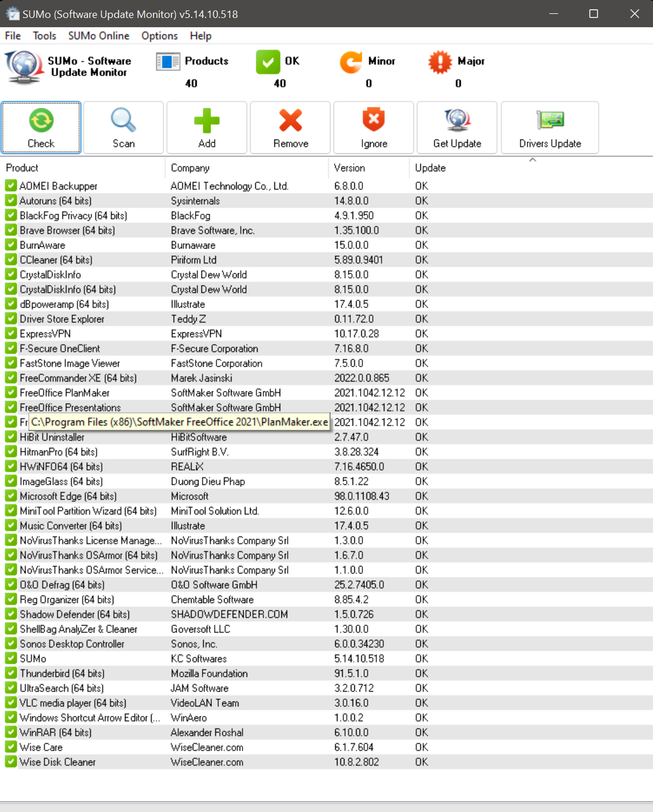Click the status icon beside ExpressVPN
653x812 pixels.
(x=11, y=334)
